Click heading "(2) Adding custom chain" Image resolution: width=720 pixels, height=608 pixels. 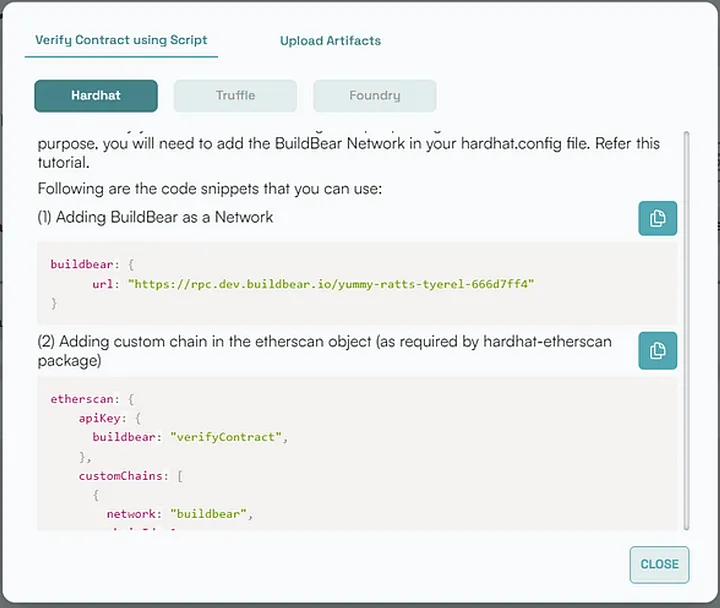click(325, 351)
